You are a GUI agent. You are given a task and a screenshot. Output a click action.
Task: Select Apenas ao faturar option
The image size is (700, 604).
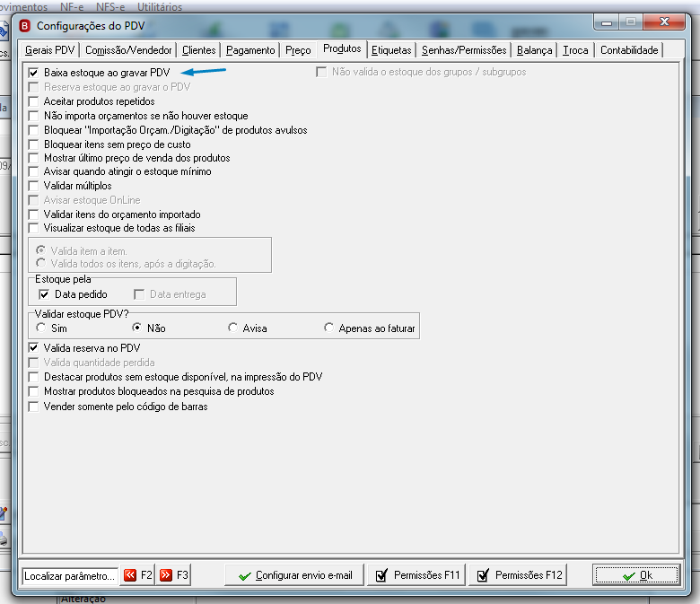pyautogui.click(x=329, y=328)
